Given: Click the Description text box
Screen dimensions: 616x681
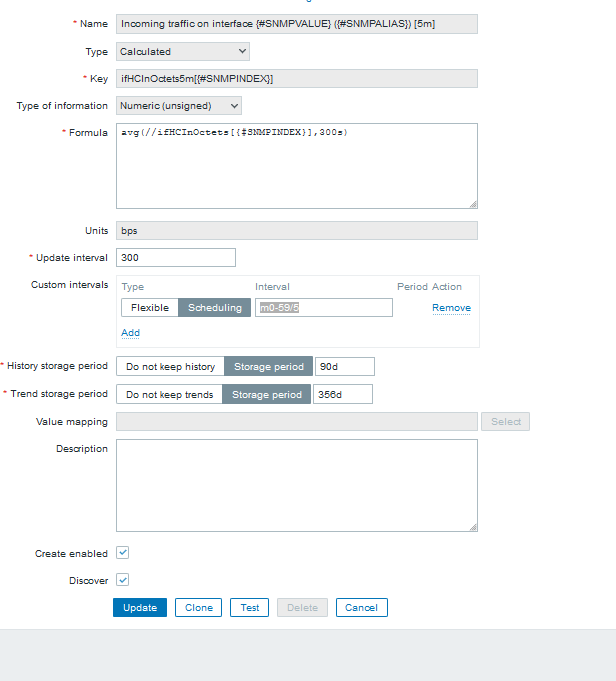Looking at the screenshot, I should pos(296,485).
